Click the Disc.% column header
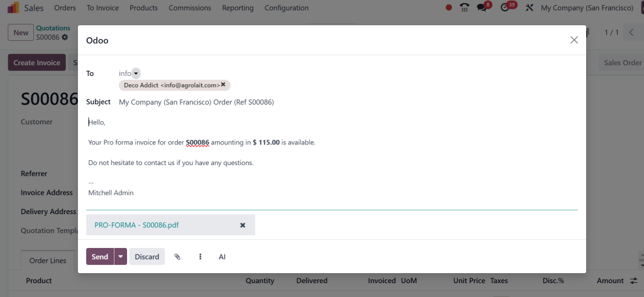 [553, 281]
